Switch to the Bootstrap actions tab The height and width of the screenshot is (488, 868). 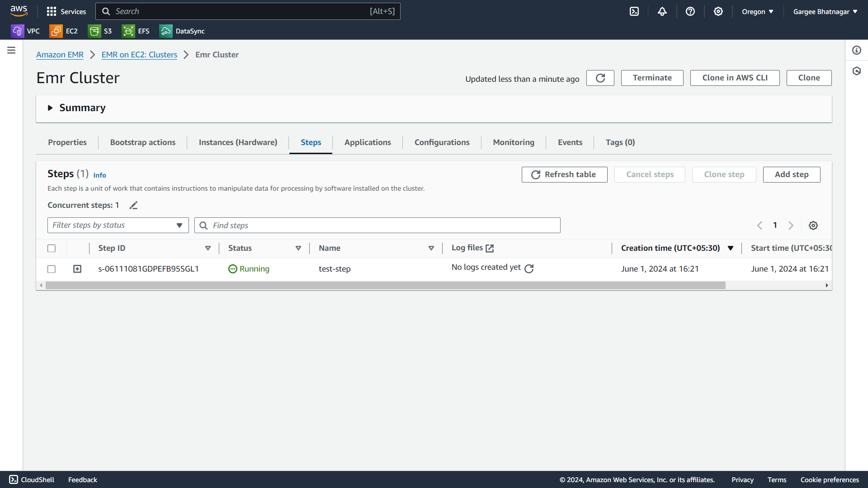pyautogui.click(x=142, y=142)
